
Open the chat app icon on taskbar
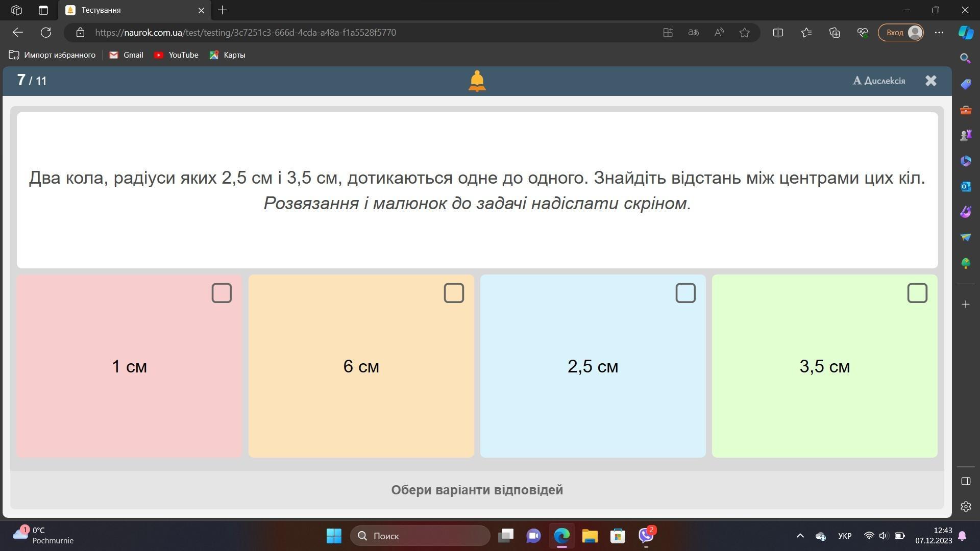pyautogui.click(x=533, y=536)
